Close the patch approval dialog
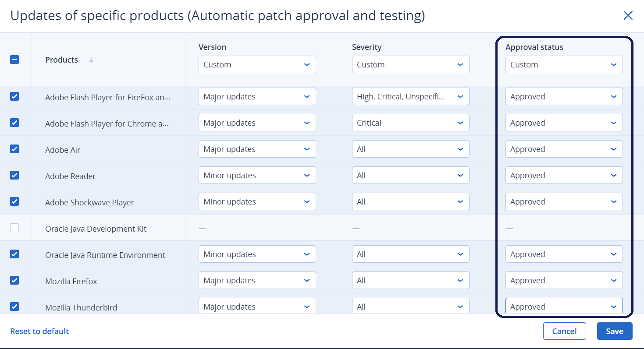Viewport: 644px width, 349px height. coord(628,15)
